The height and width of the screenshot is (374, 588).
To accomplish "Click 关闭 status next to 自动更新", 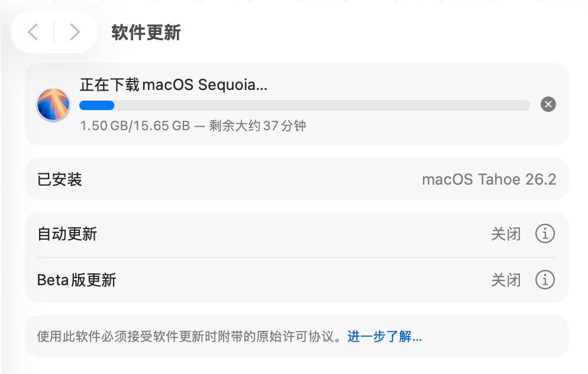I will coord(506,234).
